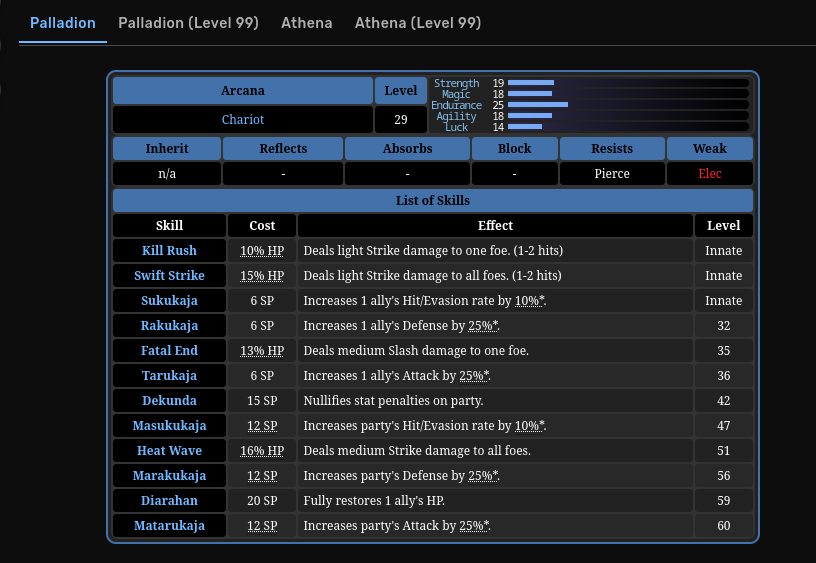The image size is (816, 563).
Task: Click the 15% HP cost of Swift Strike
Action: tap(262, 276)
